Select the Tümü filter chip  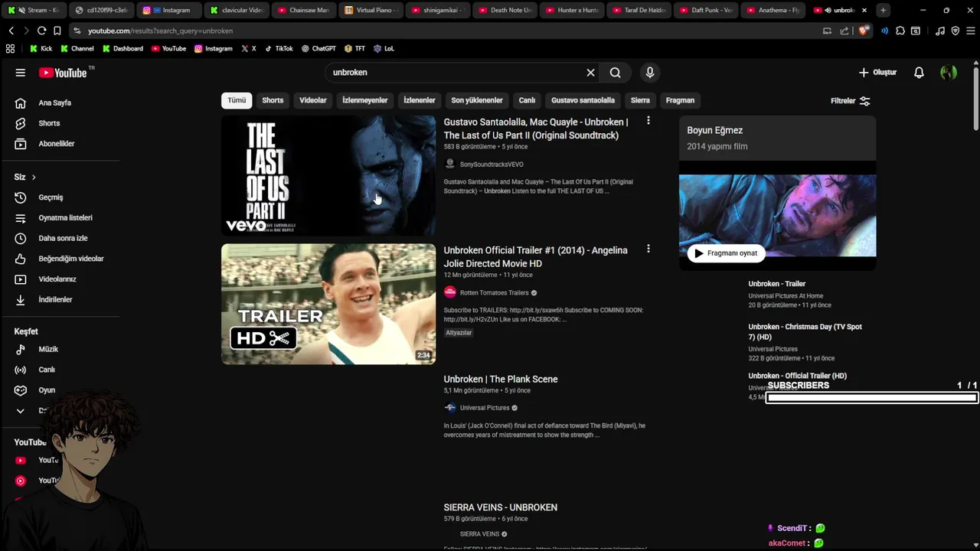point(237,100)
